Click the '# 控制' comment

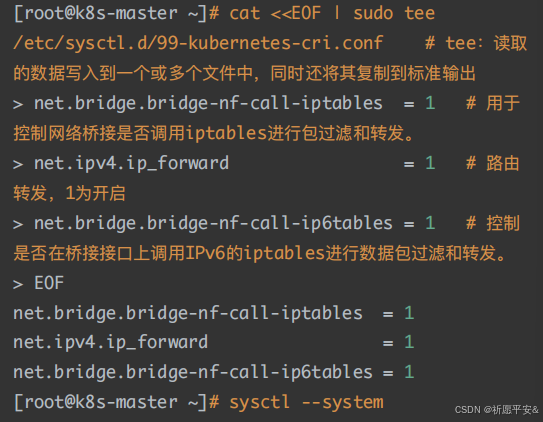(x=493, y=223)
